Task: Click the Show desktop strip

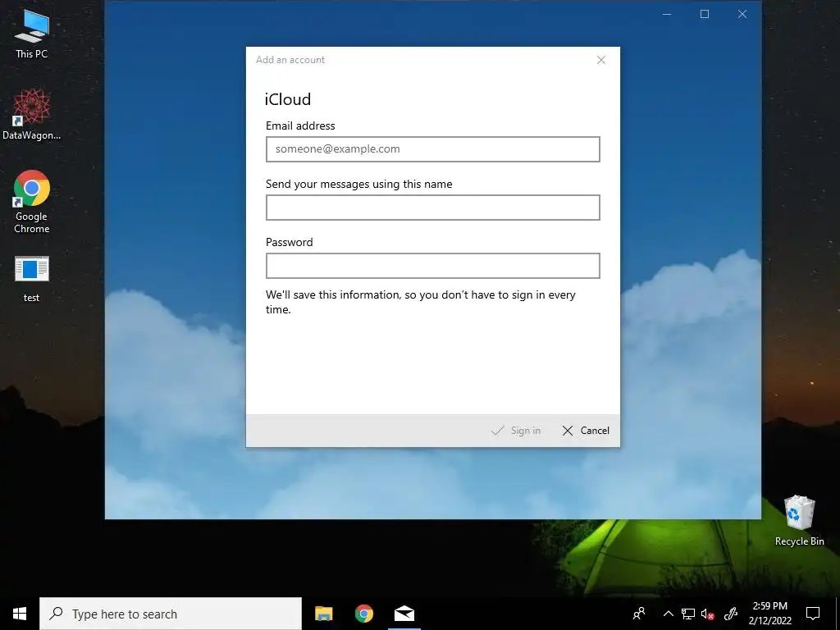Action: coord(838,614)
